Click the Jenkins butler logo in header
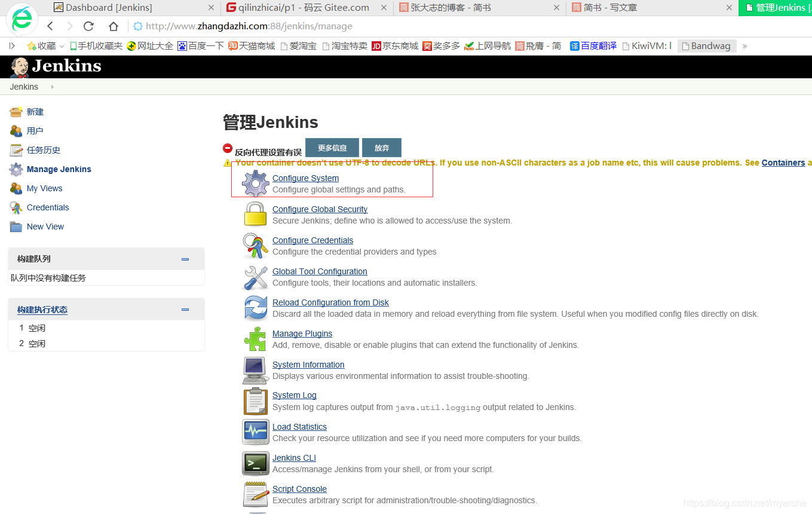Viewport: 812px width, 514px height. [x=19, y=67]
